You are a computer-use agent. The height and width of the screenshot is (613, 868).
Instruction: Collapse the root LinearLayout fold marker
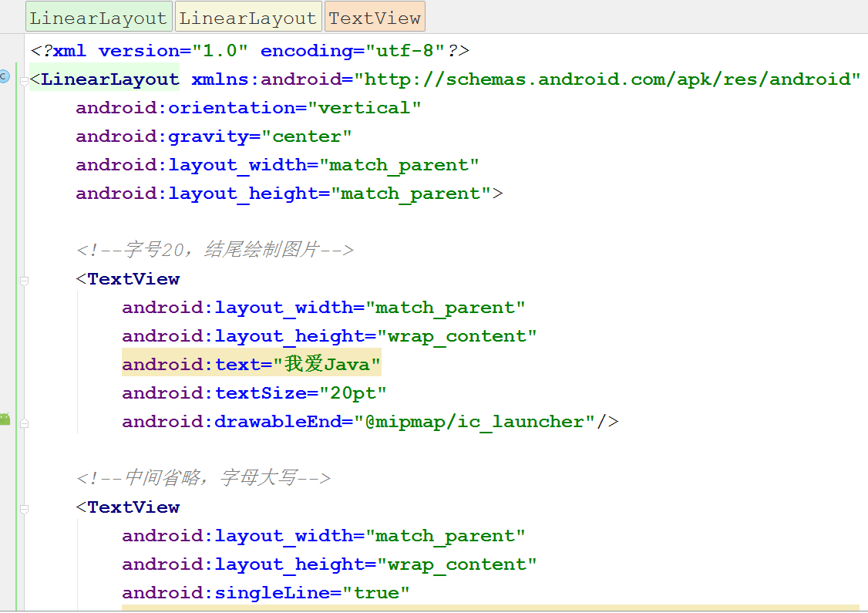point(24,82)
